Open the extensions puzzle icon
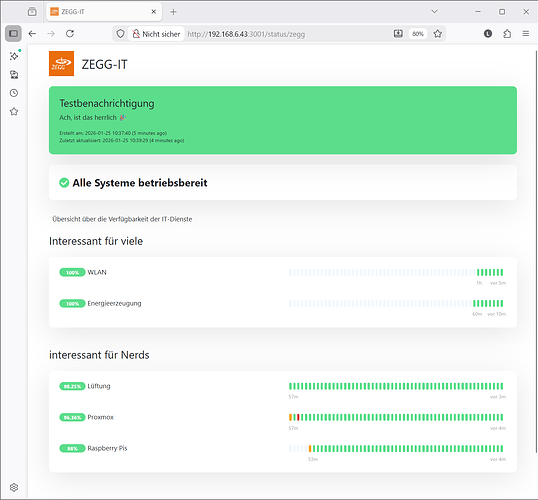 507,34
